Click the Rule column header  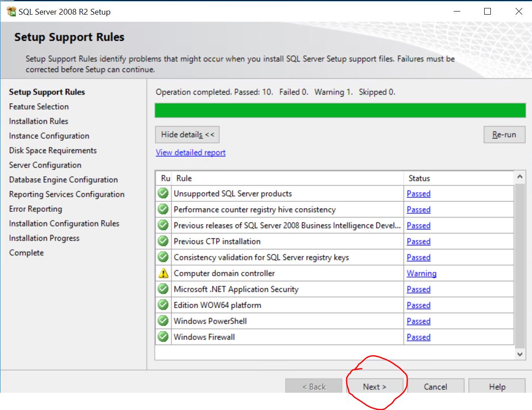point(288,178)
